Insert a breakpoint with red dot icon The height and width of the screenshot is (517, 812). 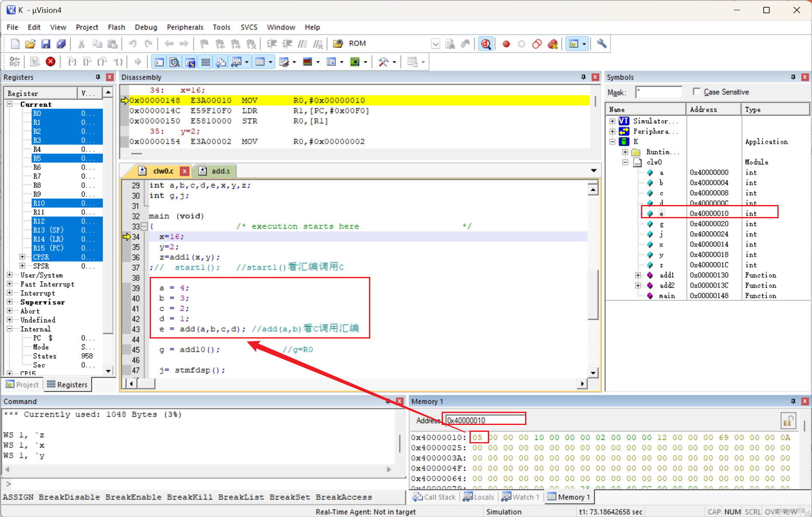[x=506, y=44]
